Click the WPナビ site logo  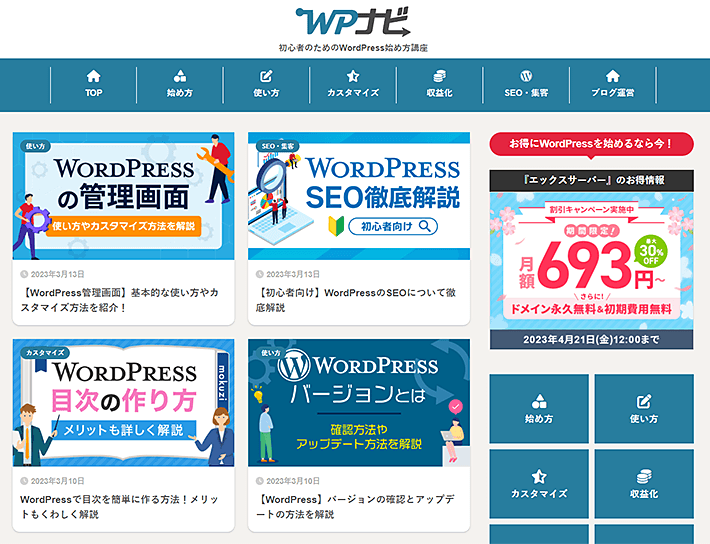[353, 21]
